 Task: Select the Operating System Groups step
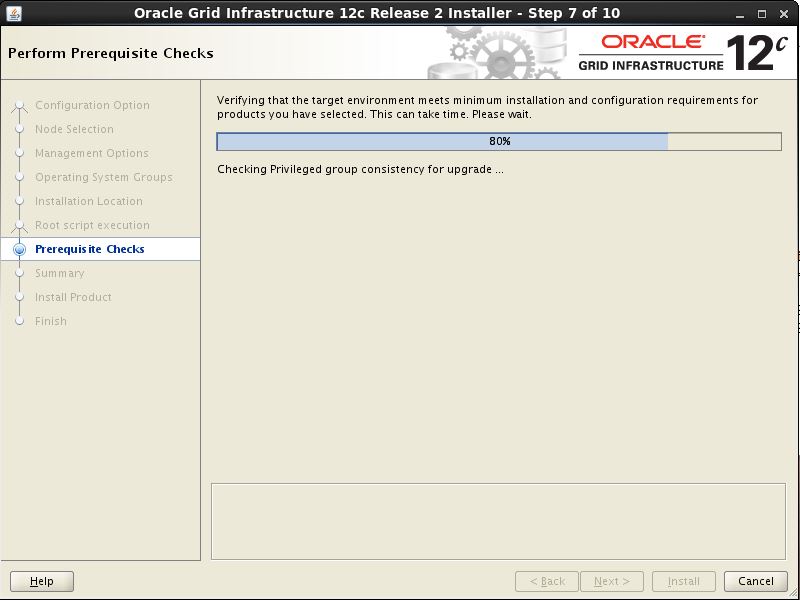(x=104, y=177)
